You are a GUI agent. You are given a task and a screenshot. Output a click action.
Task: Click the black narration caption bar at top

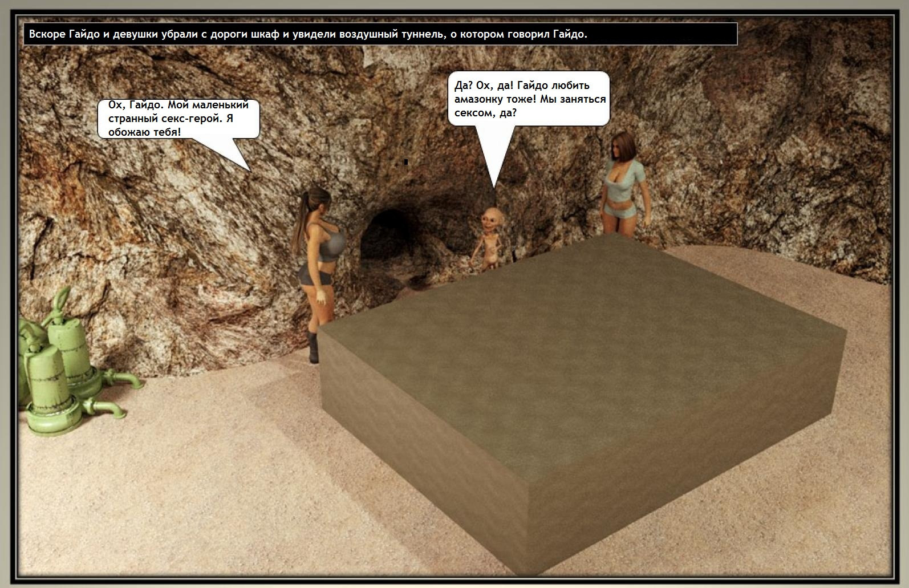pyautogui.click(x=380, y=34)
